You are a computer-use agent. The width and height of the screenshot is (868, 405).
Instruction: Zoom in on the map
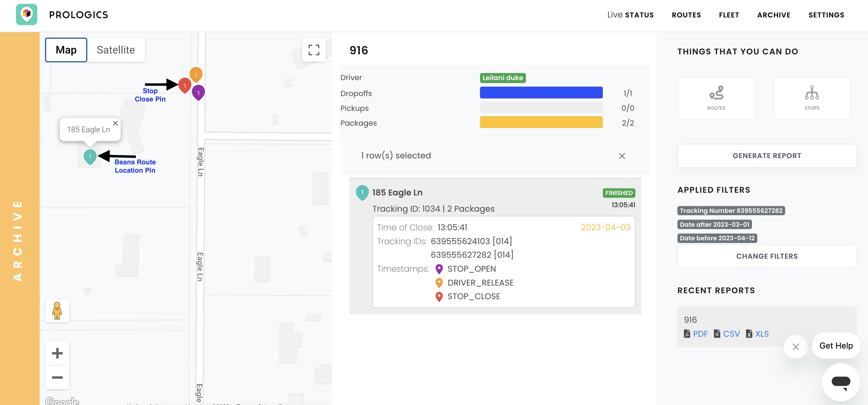click(57, 353)
